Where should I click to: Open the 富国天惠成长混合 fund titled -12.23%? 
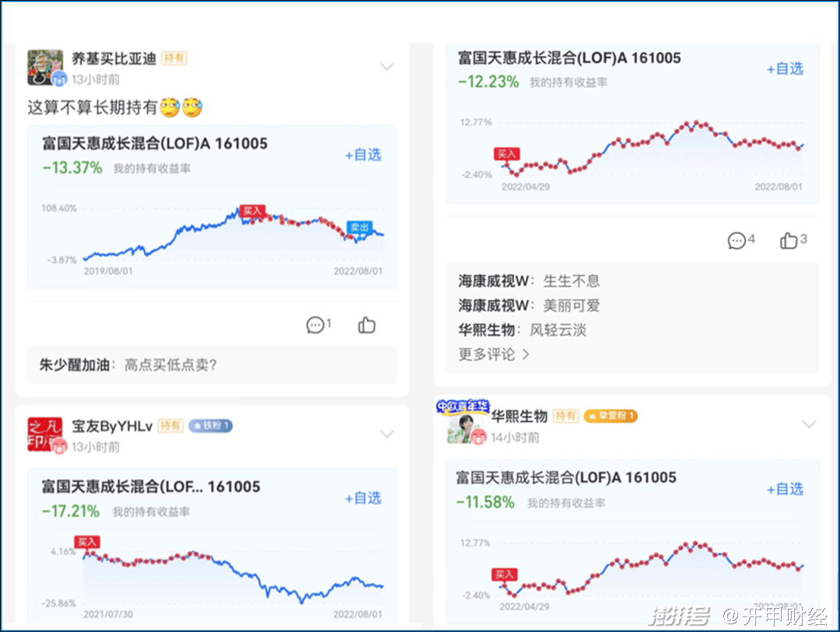pyautogui.click(x=569, y=58)
